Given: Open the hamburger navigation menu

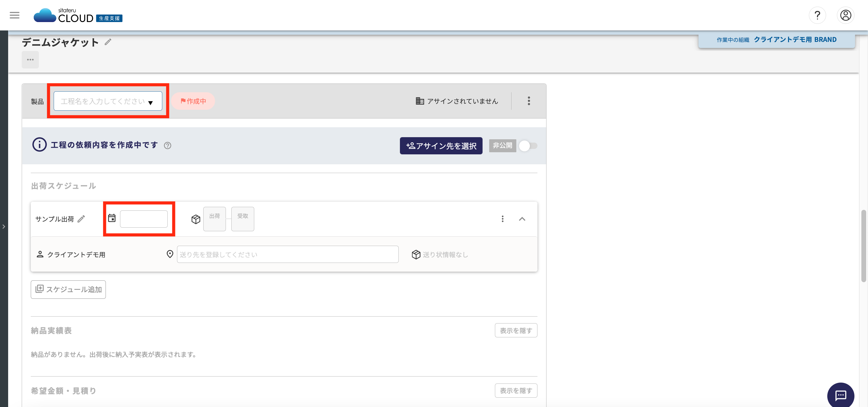Looking at the screenshot, I should click(x=14, y=15).
